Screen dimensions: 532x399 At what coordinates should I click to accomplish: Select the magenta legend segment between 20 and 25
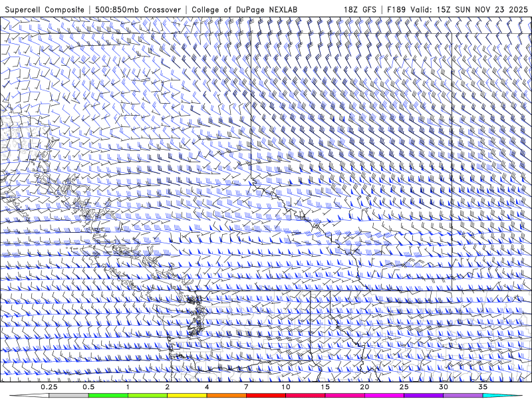384,396
